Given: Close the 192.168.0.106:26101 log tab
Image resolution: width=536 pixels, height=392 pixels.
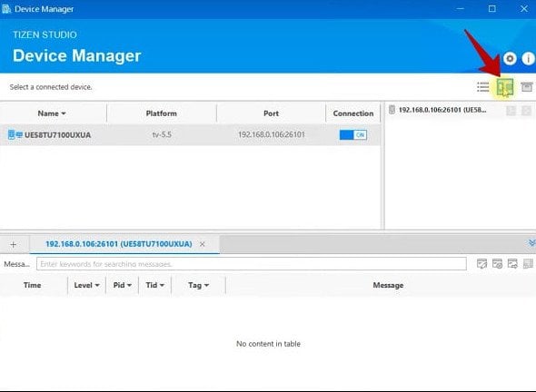Looking at the screenshot, I should pos(203,244).
